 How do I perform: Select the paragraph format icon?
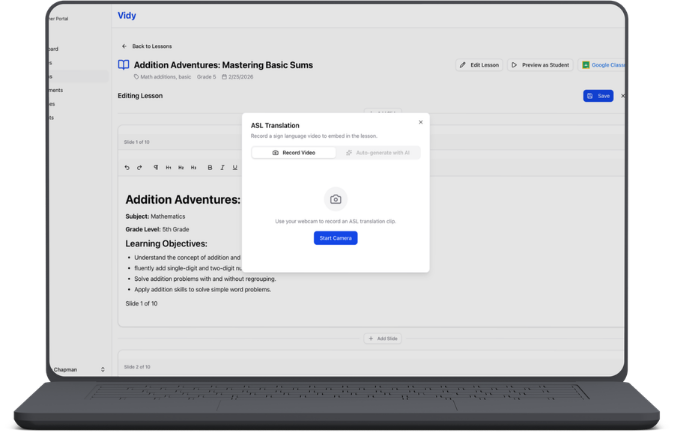156,167
